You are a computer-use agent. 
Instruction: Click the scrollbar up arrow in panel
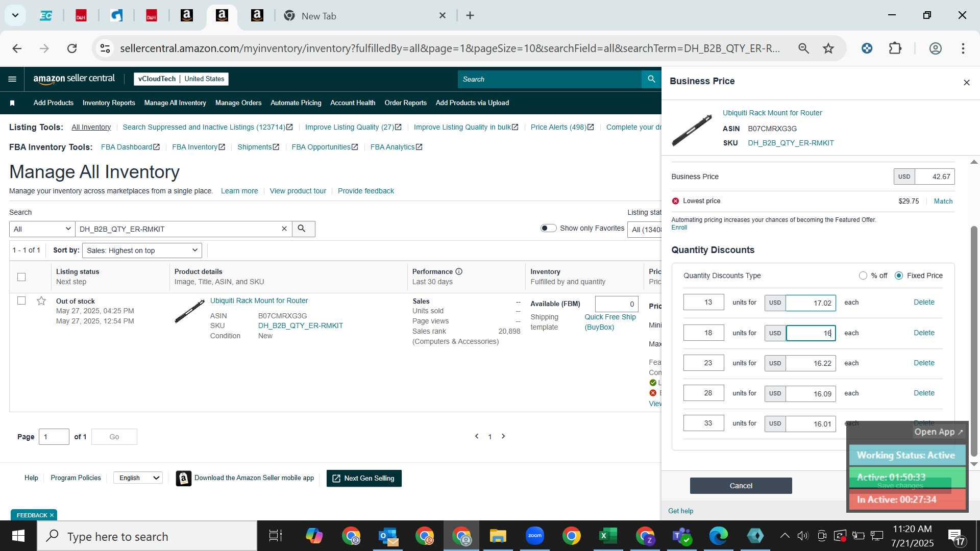click(974, 162)
